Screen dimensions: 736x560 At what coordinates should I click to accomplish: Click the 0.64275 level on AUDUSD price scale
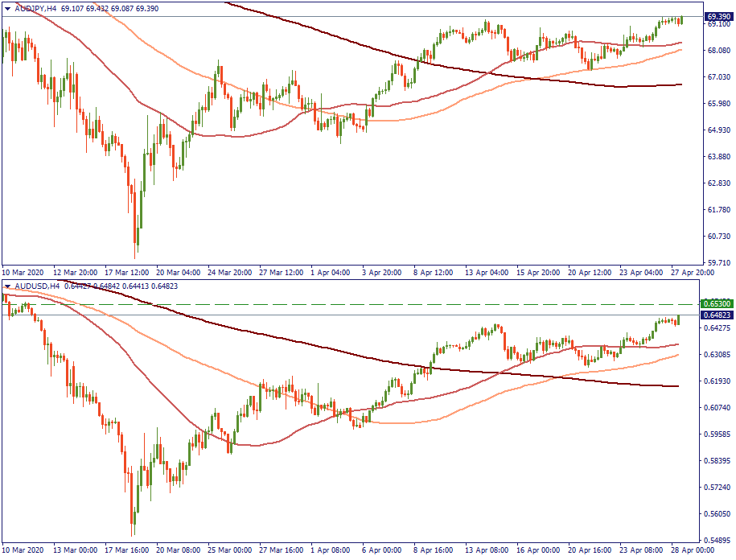[x=717, y=328]
